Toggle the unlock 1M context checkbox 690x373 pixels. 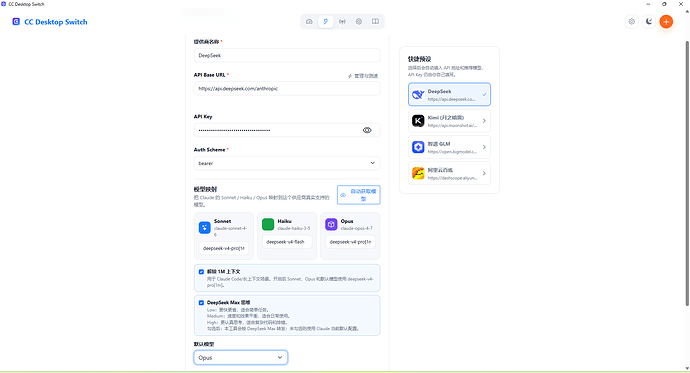tap(201, 272)
